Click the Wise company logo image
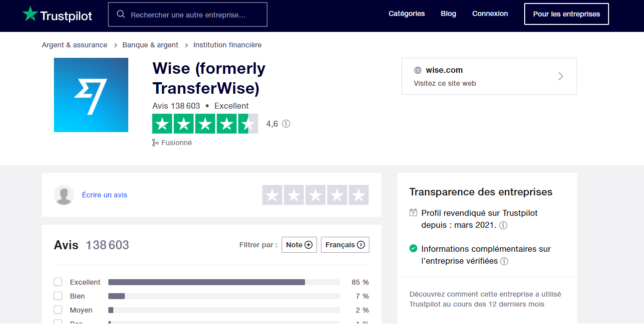Viewport: 644px width, 333px height. coord(91,95)
